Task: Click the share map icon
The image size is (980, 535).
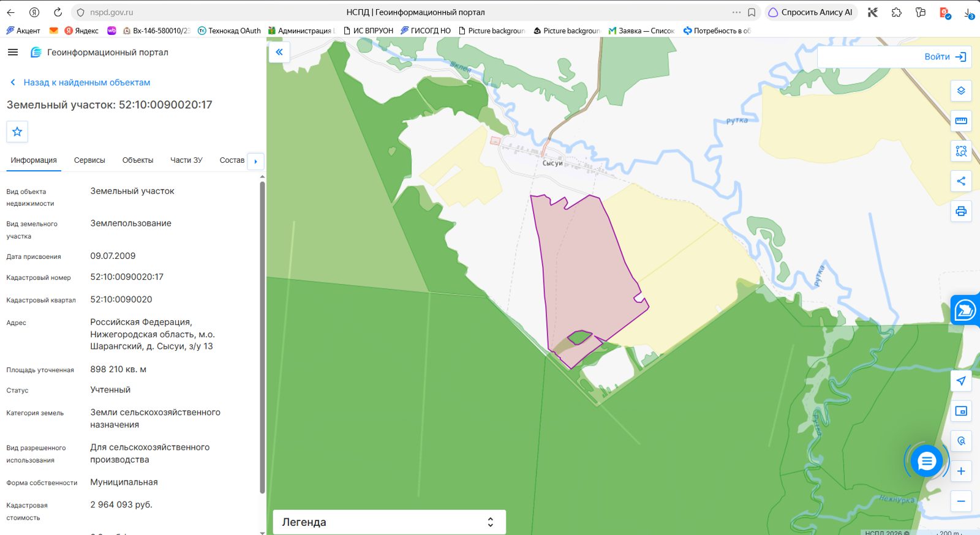Action: click(961, 181)
